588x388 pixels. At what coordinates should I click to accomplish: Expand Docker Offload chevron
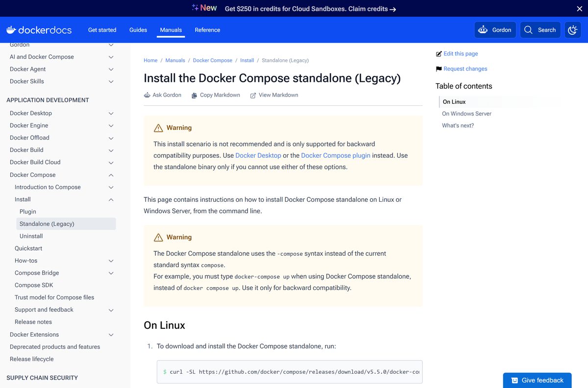pos(111,138)
